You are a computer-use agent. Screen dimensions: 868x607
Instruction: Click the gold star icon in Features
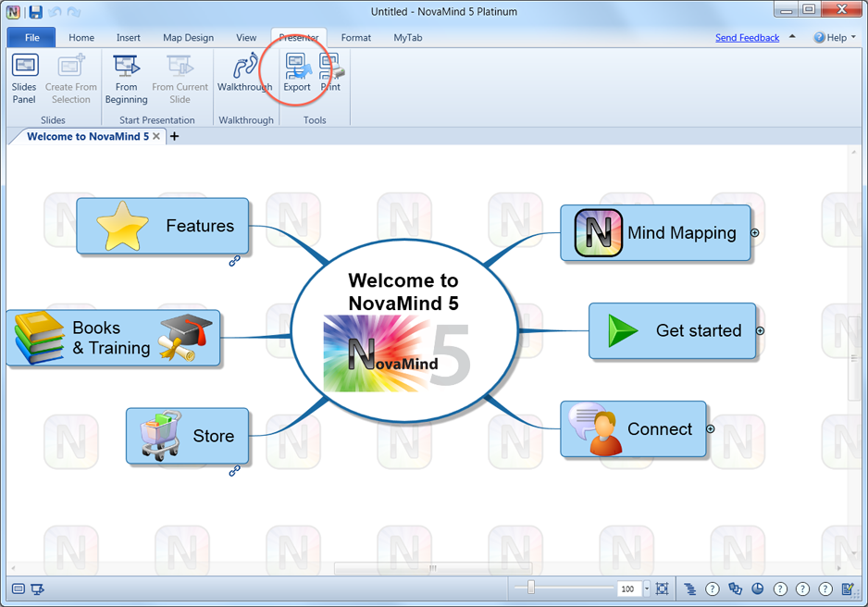(x=122, y=227)
